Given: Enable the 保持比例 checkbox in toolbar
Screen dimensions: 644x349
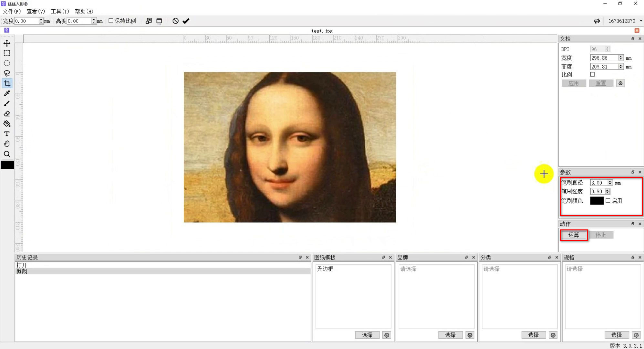Looking at the screenshot, I should [x=111, y=20].
